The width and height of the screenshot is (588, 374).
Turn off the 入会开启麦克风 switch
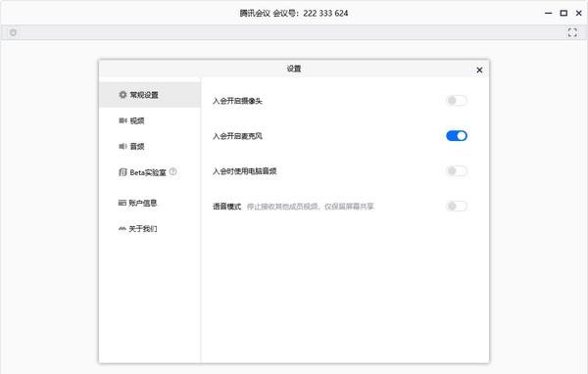click(457, 136)
